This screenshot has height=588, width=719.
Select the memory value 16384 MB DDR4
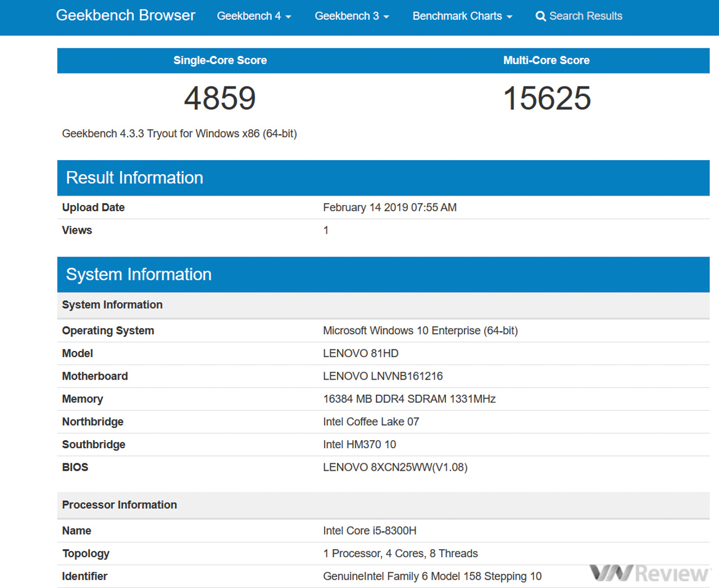409,399
